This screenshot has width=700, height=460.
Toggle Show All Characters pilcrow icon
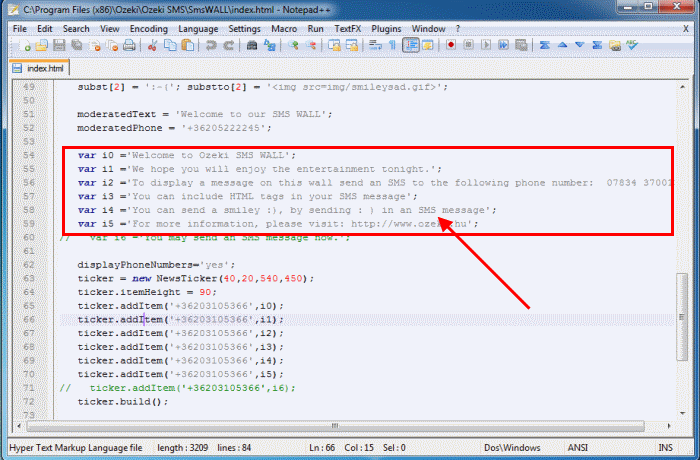[392, 46]
